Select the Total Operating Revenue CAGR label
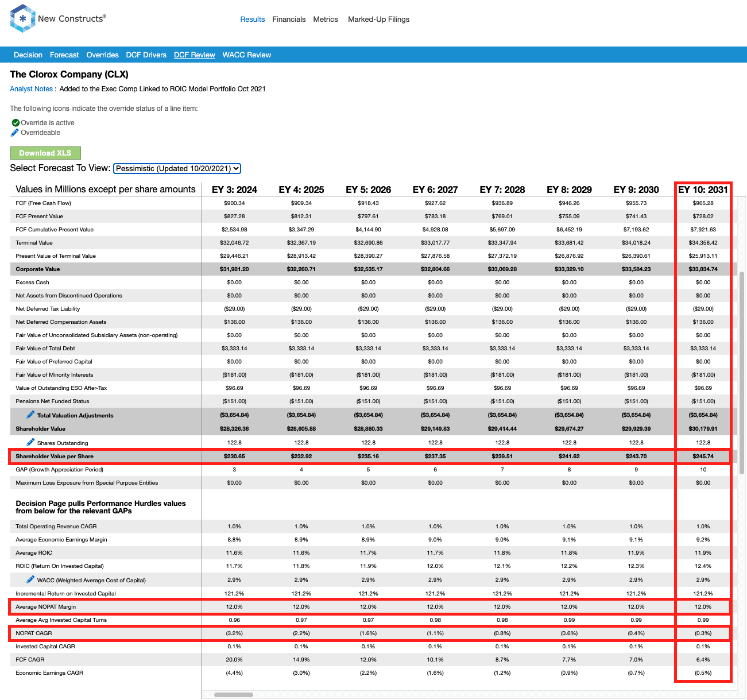747x700 pixels. 56,527
